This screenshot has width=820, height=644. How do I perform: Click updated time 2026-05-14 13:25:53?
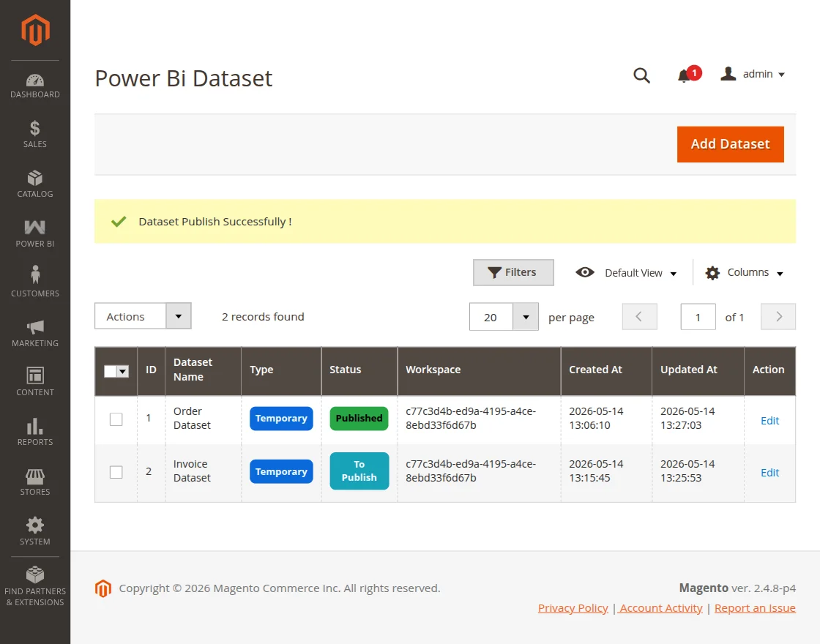[687, 471]
